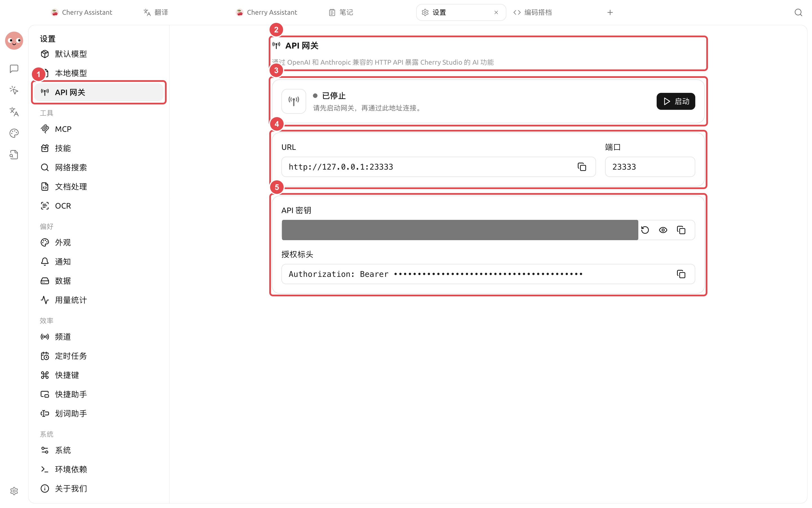Copy the API key
The image size is (812, 508).
[681, 230]
